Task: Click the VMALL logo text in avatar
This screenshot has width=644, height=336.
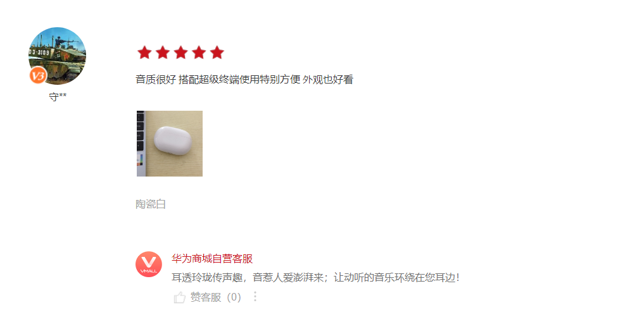Action: (149, 271)
